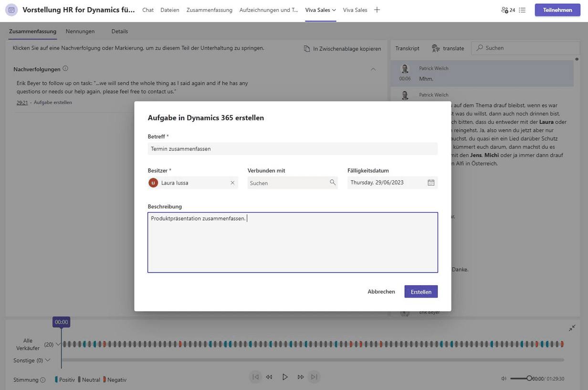Click the search magnifier in Verbunden mit
588x390 pixels.
[333, 183]
